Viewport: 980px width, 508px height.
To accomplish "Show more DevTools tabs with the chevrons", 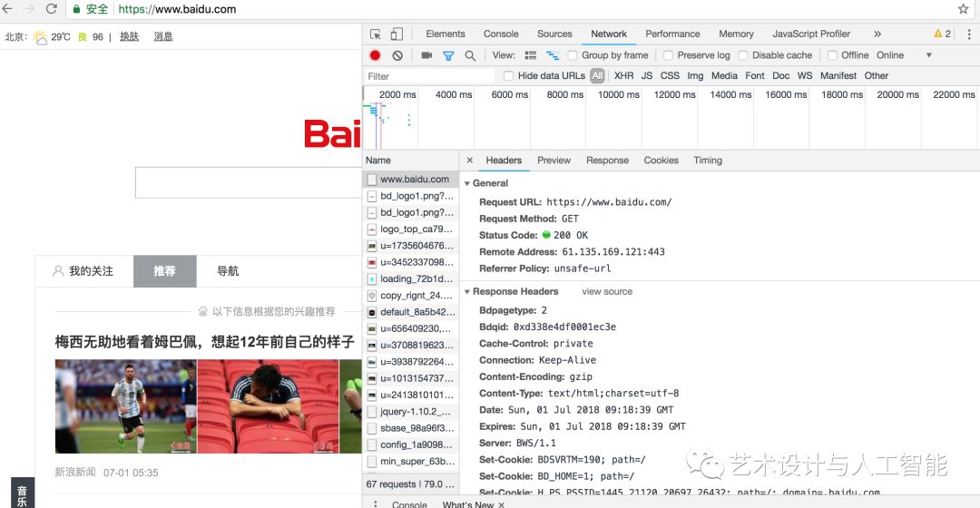I will coord(877,34).
